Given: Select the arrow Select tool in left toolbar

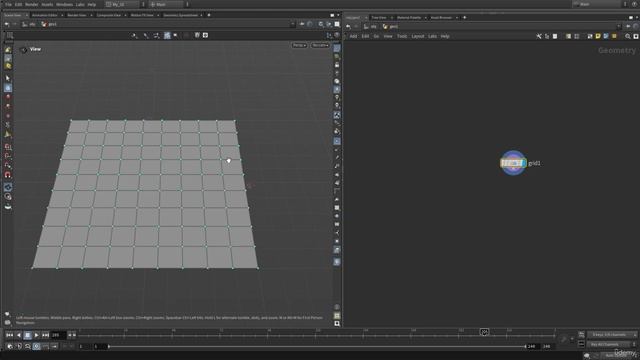Looking at the screenshot, I should point(8,78).
